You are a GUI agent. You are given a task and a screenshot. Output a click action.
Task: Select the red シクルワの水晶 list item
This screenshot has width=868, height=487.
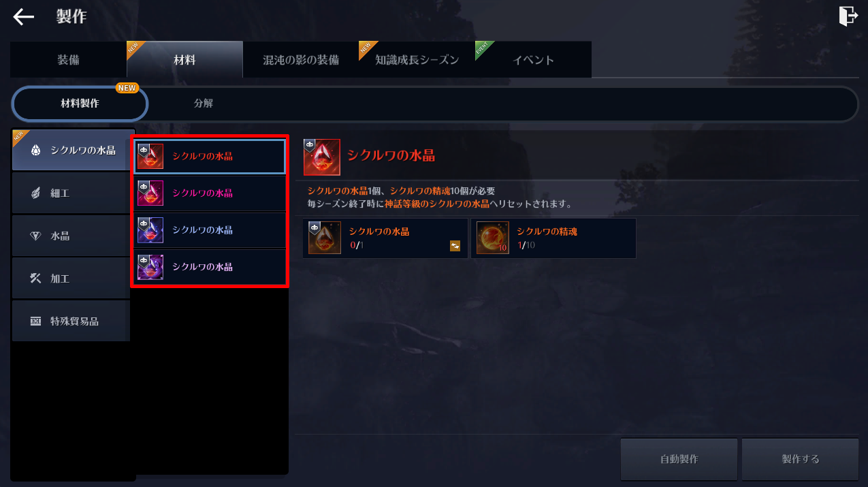[210, 157]
